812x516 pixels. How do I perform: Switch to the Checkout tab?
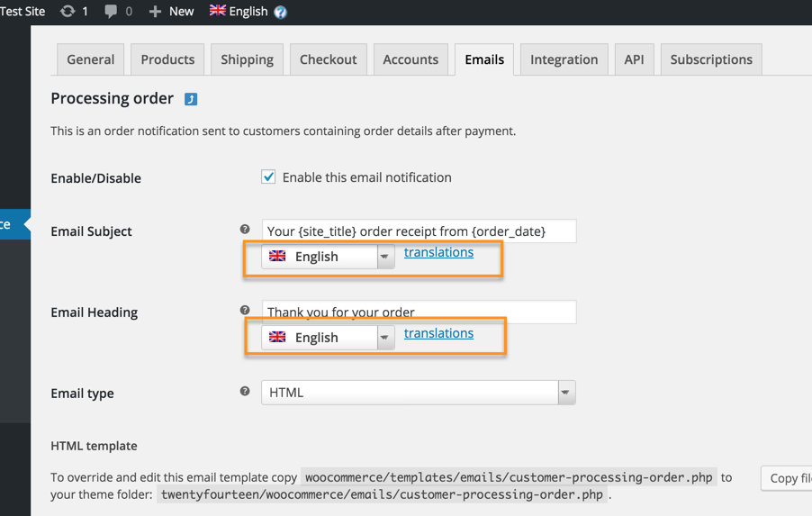point(329,59)
